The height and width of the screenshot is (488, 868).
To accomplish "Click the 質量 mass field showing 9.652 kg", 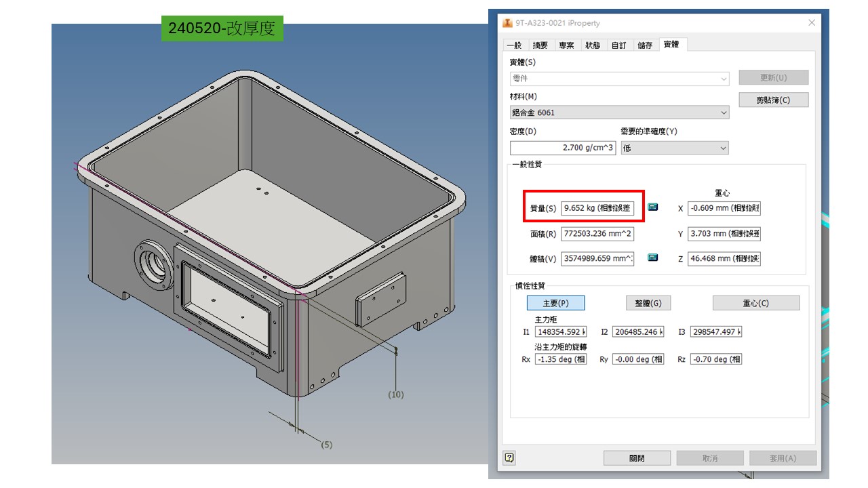I will (x=597, y=209).
